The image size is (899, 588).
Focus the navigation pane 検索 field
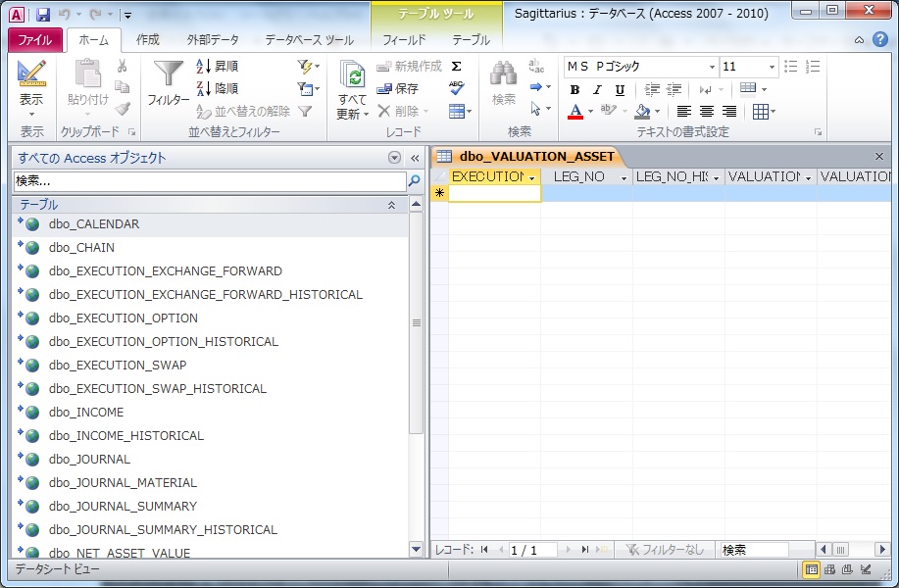tap(210, 181)
